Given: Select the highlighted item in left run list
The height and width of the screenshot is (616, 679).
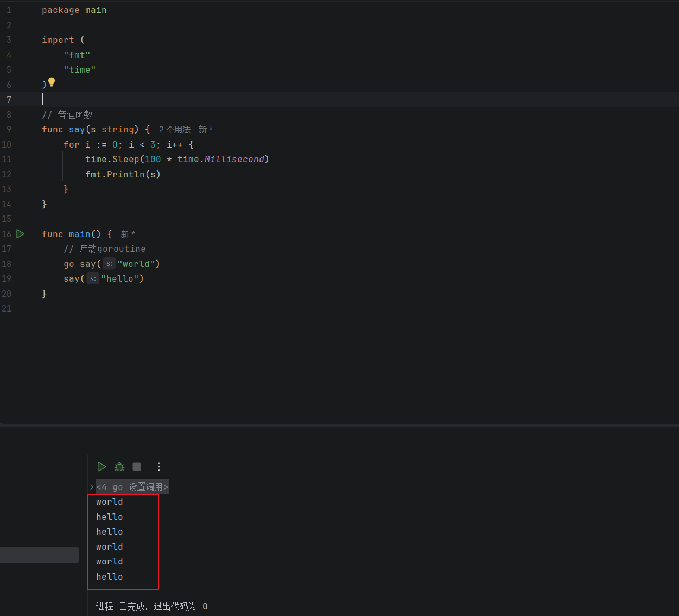Looking at the screenshot, I should (39, 555).
